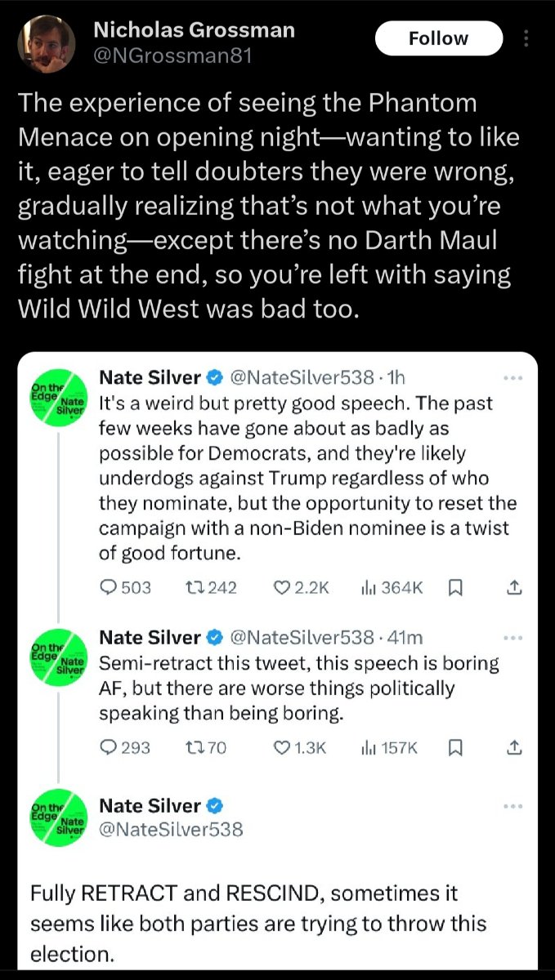Share the Semi-retract tweet
The image size is (555, 980).
click(514, 746)
